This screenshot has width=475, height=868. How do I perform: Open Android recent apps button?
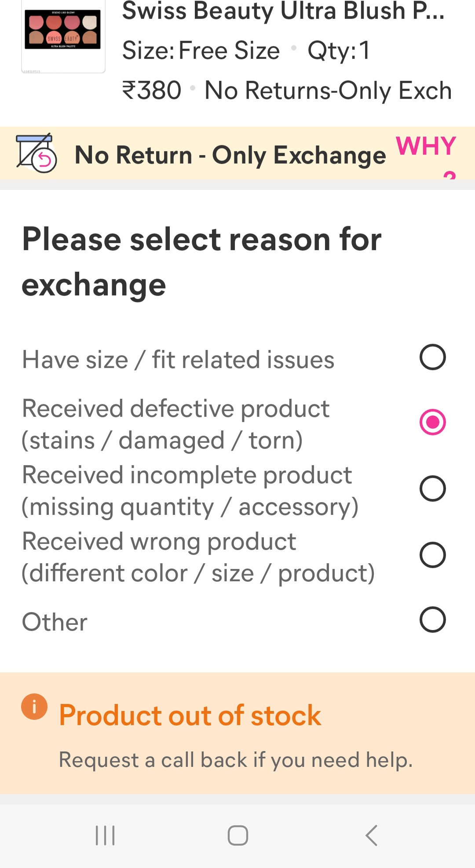point(105,835)
